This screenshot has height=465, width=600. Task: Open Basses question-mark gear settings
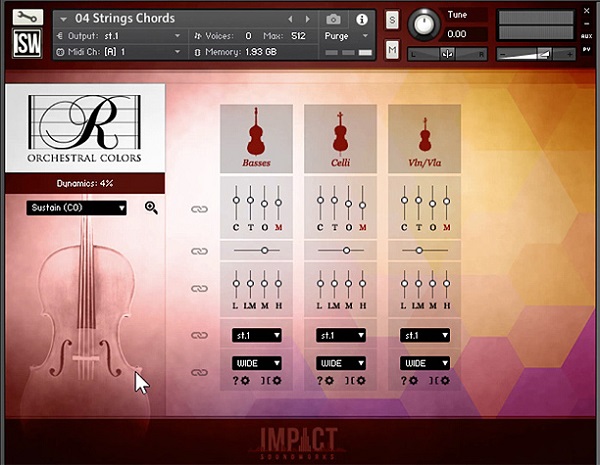[241, 380]
